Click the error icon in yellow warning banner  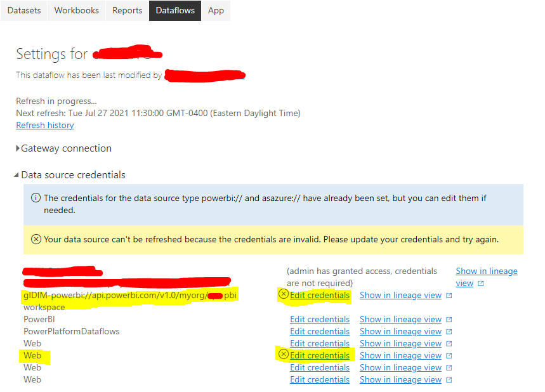(x=36, y=239)
